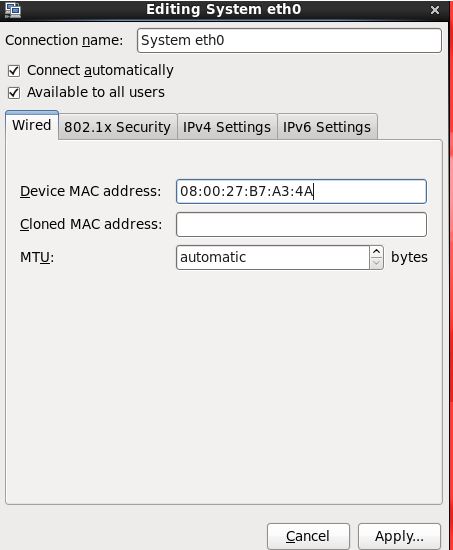Uncheck Available to all users
This screenshot has width=453, height=550.
tap(14, 93)
